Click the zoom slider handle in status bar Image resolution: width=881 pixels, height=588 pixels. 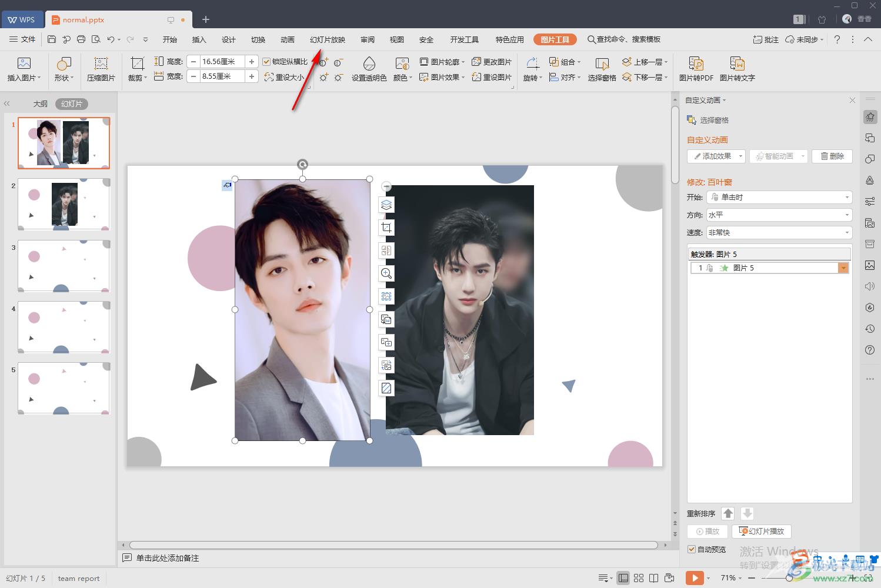pyautogui.click(x=789, y=578)
